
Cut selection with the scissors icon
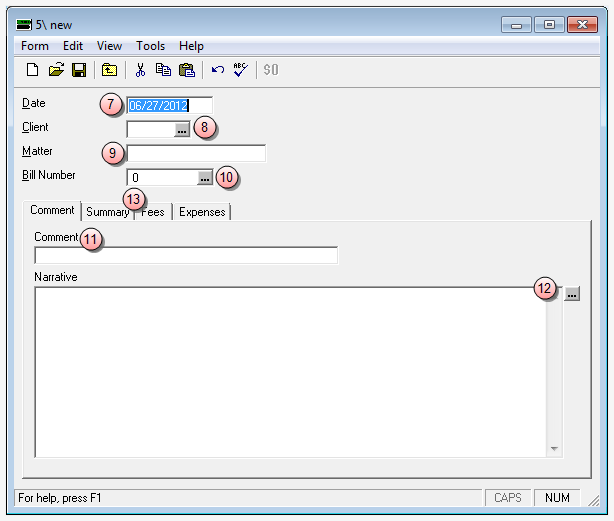point(140,70)
